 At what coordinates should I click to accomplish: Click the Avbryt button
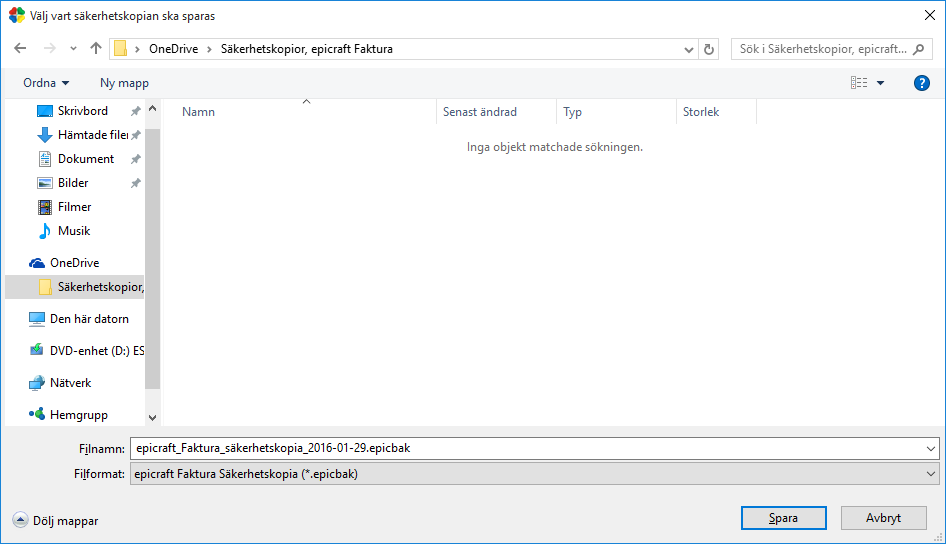883,518
